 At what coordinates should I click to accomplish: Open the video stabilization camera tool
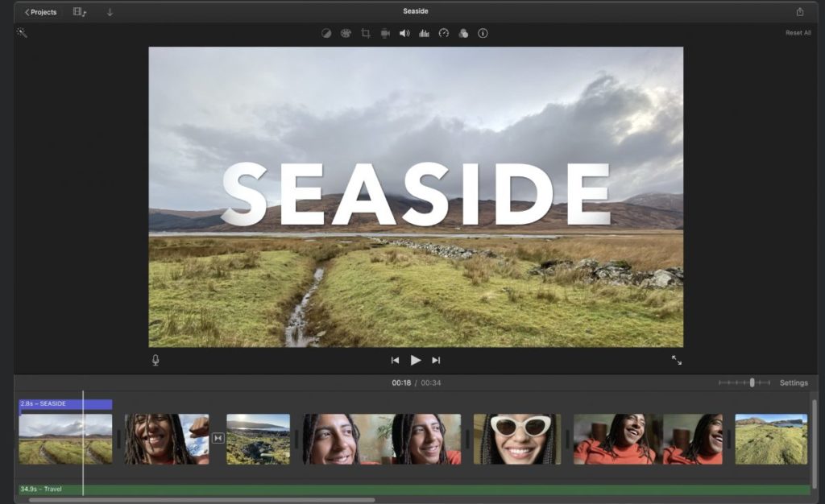385,33
